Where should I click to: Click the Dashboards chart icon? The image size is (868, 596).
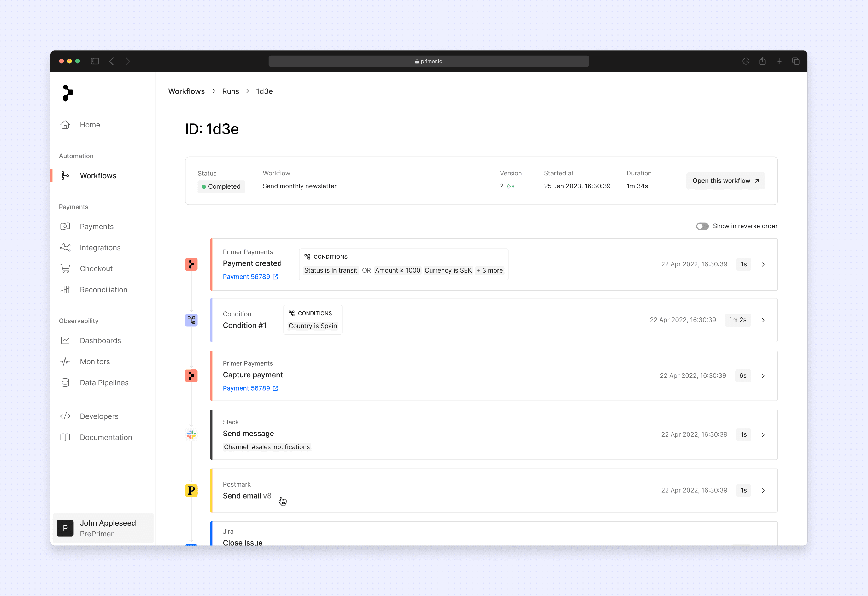click(x=65, y=340)
